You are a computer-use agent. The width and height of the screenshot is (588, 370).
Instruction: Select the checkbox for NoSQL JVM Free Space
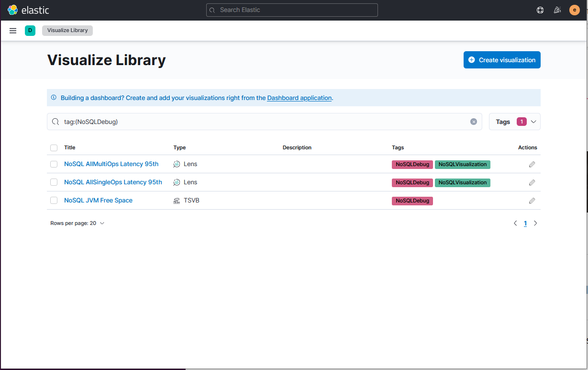coord(54,200)
